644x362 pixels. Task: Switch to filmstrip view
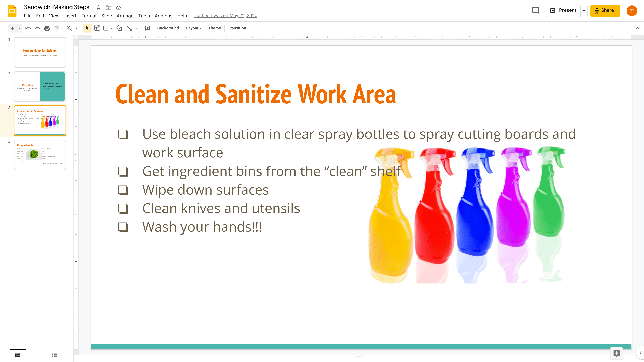[17, 355]
